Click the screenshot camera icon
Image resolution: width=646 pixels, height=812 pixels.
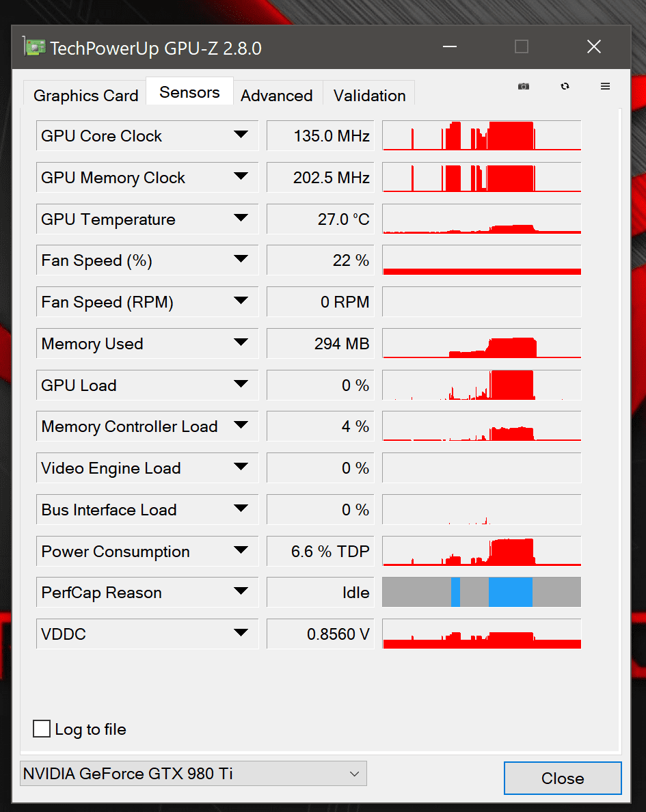click(523, 86)
